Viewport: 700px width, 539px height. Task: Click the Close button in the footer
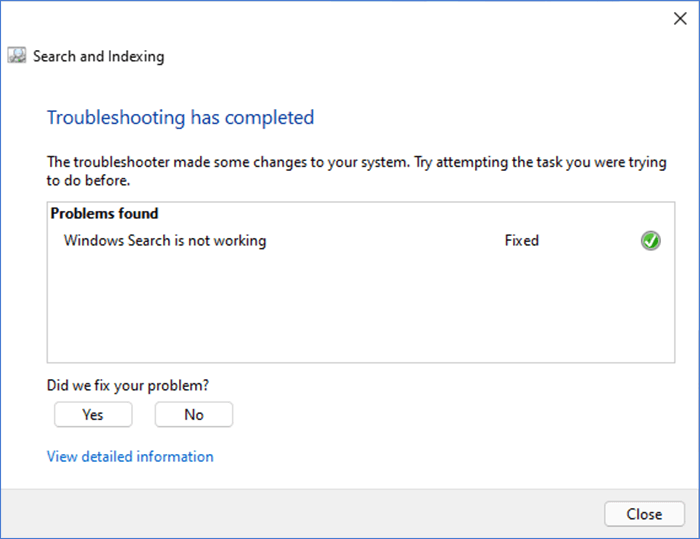(x=644, y=514)
